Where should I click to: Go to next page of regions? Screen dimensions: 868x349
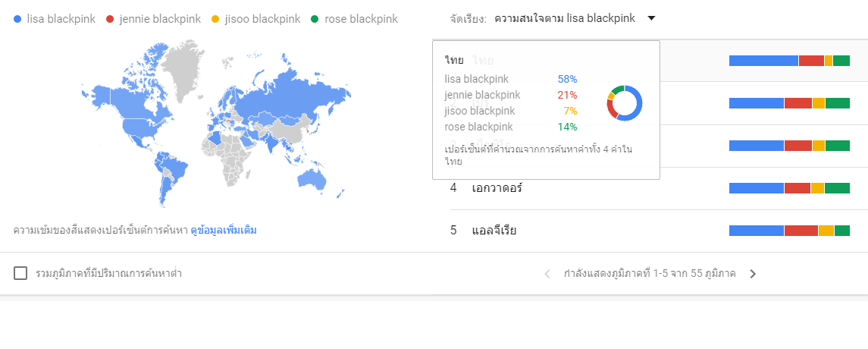(x=753, y=274)
